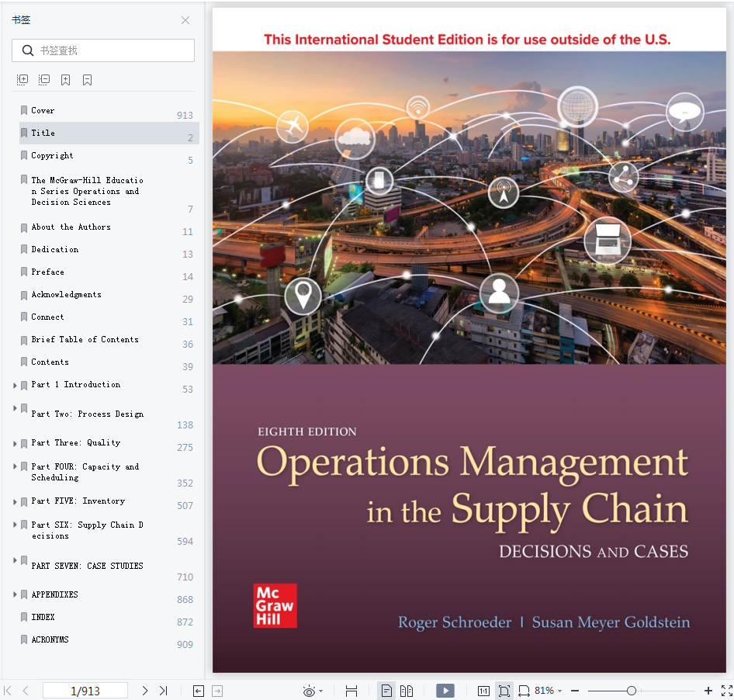Switch to two-page view

[x=407, y=691]
